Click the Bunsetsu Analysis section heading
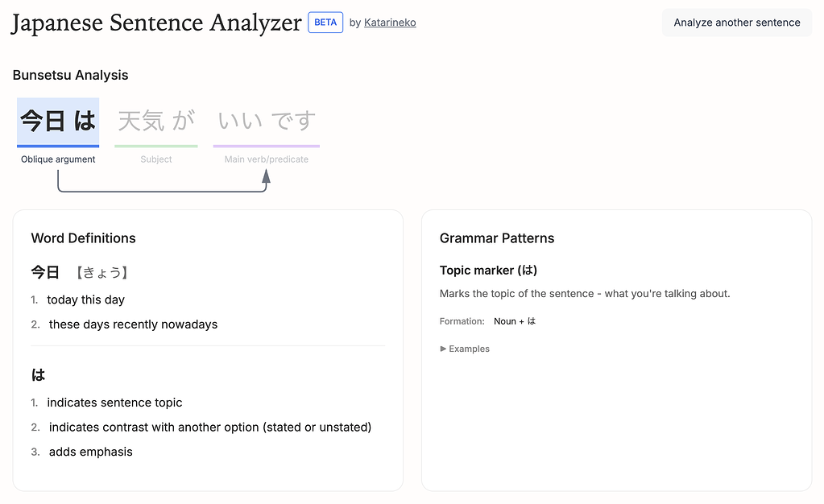The image size is (824, 504). 70,75
